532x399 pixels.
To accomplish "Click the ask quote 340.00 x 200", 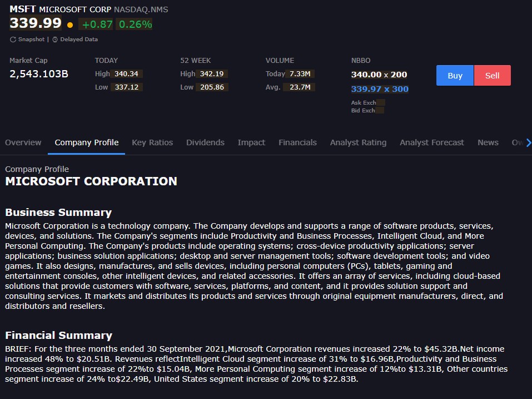I will (379, 75).
